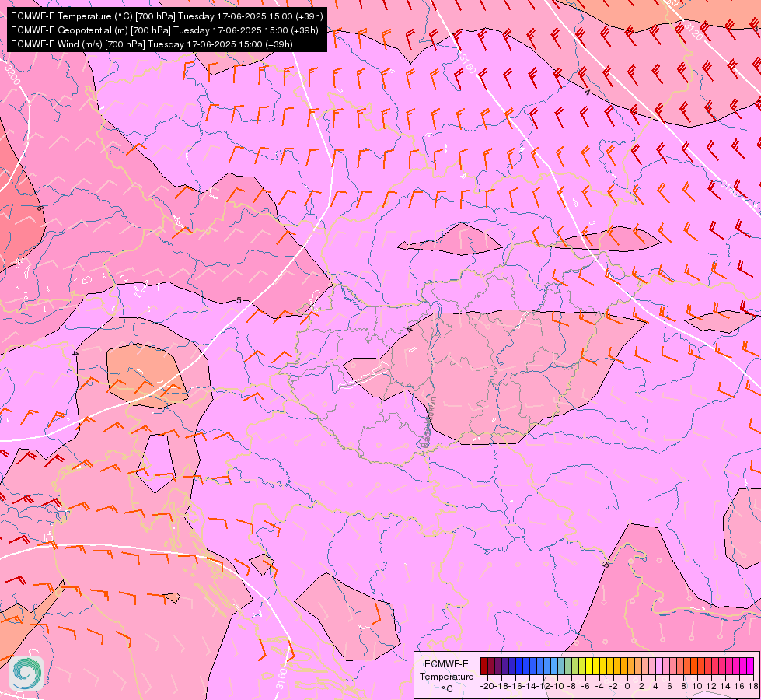Click the legend tick label 10
761x700 pixels.
(697, 686)
